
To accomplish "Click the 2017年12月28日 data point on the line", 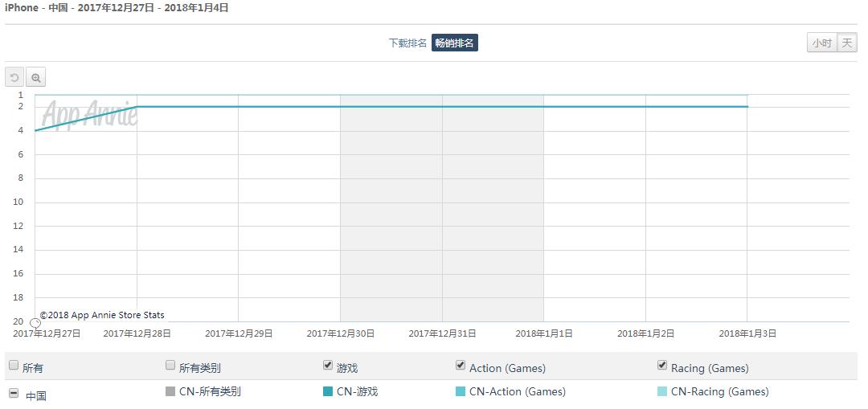I will pyautogui.click(x=137, y=107).
